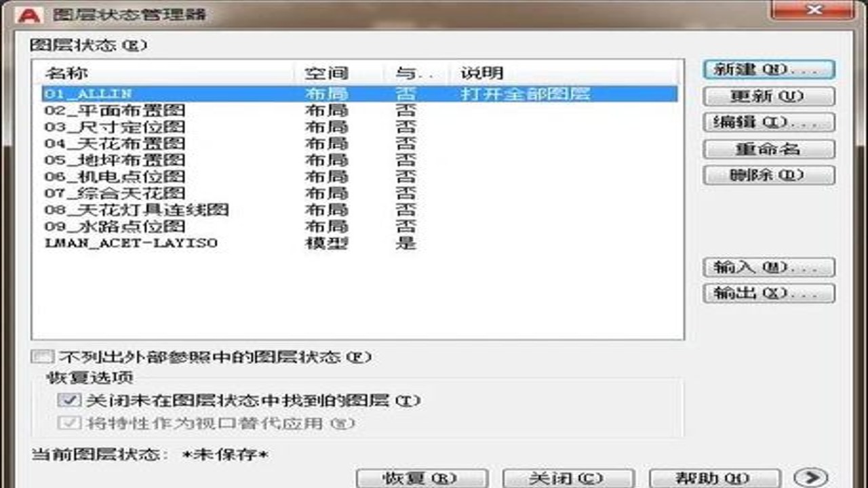Click the 恢复 restore button
Viewport: 868px width, 488px height.
point(422,478)
